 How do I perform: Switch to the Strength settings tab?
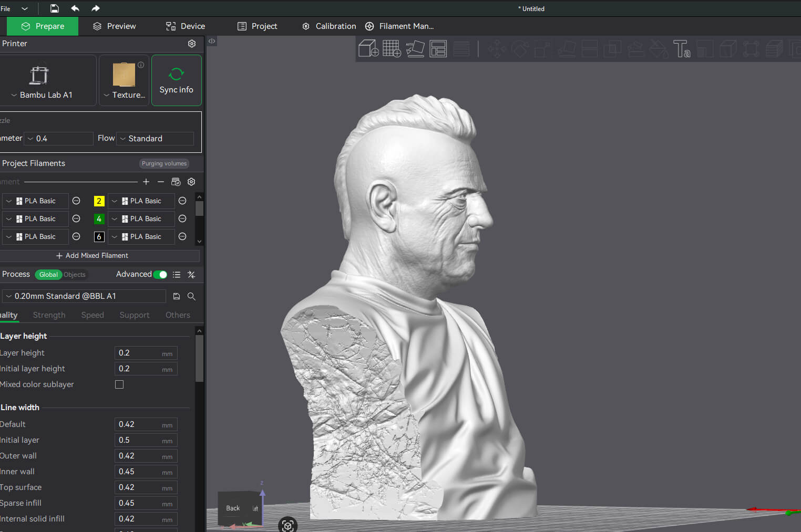tap(49, 315)
